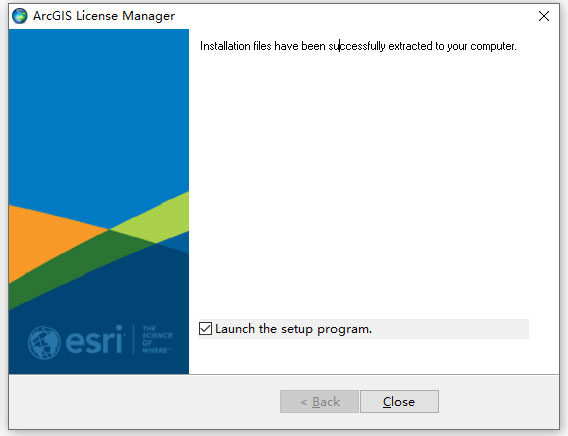The width and height of the screenshot is (568, 436).
Task: Click the disabled Back button
Action: pos(319,402)
